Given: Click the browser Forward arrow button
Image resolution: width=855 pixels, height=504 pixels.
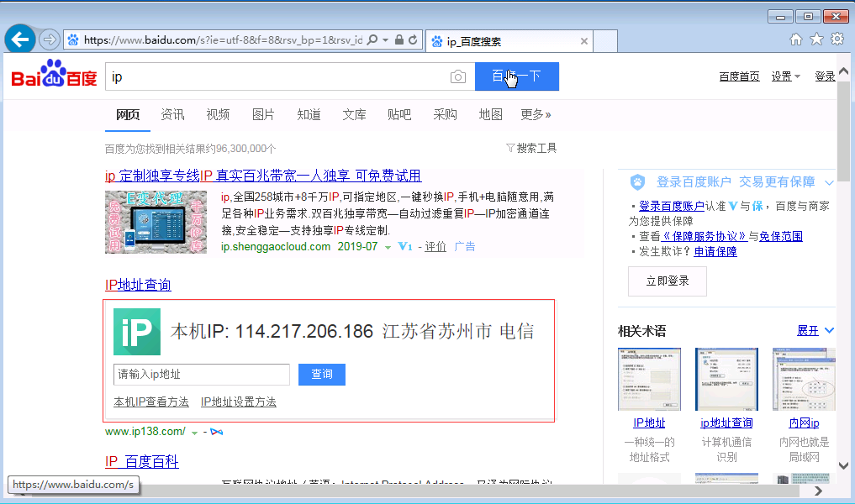Looking at the screenshot, I should (49, 39).
